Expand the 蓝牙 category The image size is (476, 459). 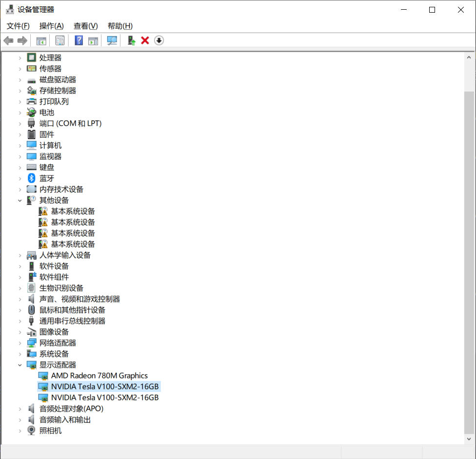tap(20, 178)
